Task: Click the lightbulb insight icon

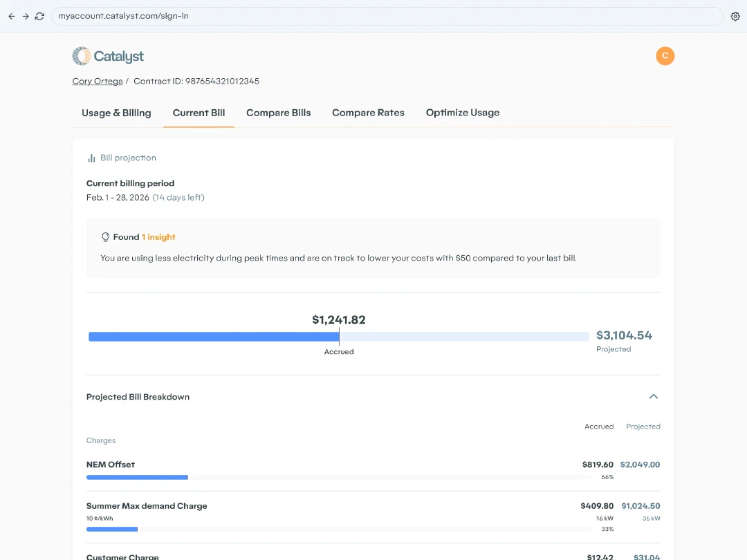Action: click(x=105, y=237)
